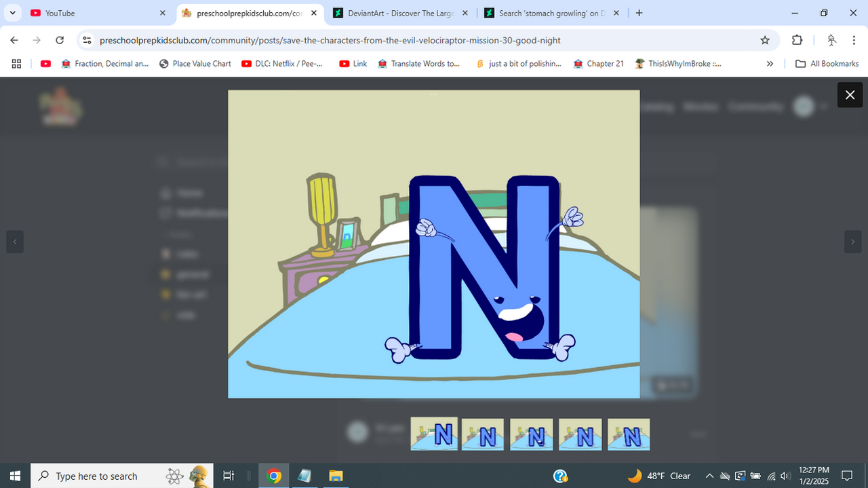Go to the next image in lightbox
Image resolution: width=868 pixels, height=488 pixels.
(852, 242)
